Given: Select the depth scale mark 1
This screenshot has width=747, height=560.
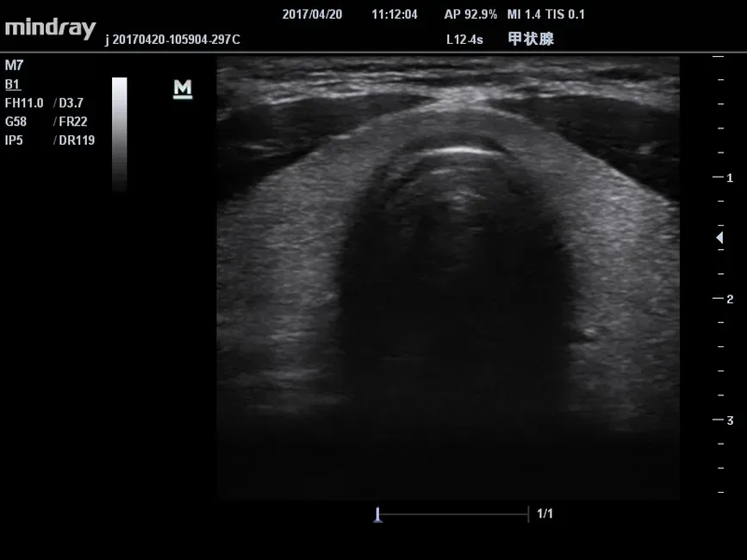Looking at the screenshot, I should coord(729,177).
